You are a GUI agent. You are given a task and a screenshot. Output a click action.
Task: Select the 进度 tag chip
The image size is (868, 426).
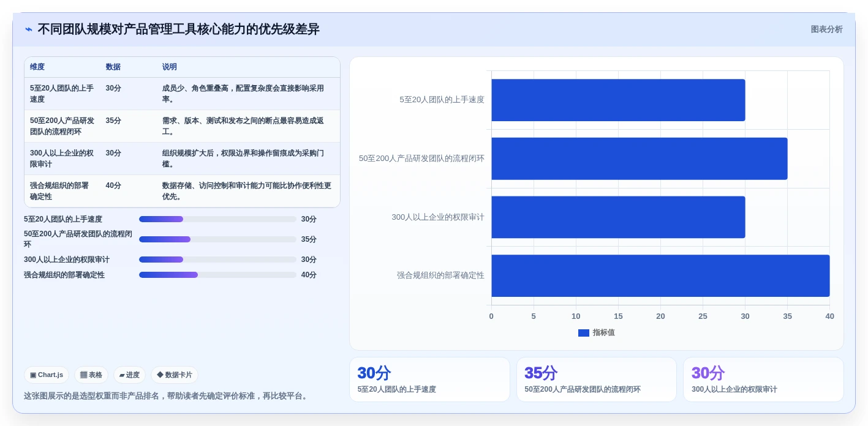(x=129, y=375)
